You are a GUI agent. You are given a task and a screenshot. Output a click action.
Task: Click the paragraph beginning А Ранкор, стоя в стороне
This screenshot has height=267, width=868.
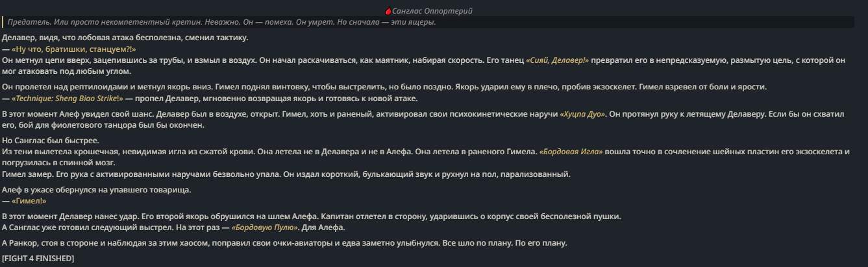[284, 243]
